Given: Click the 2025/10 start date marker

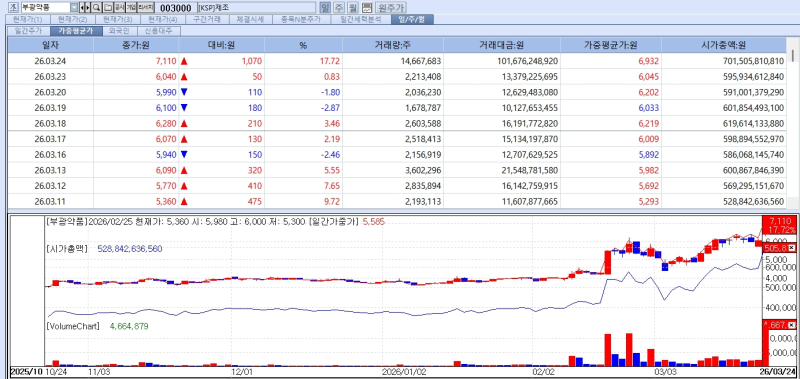Looking at the screenshot, I should (x=26, y=371).
